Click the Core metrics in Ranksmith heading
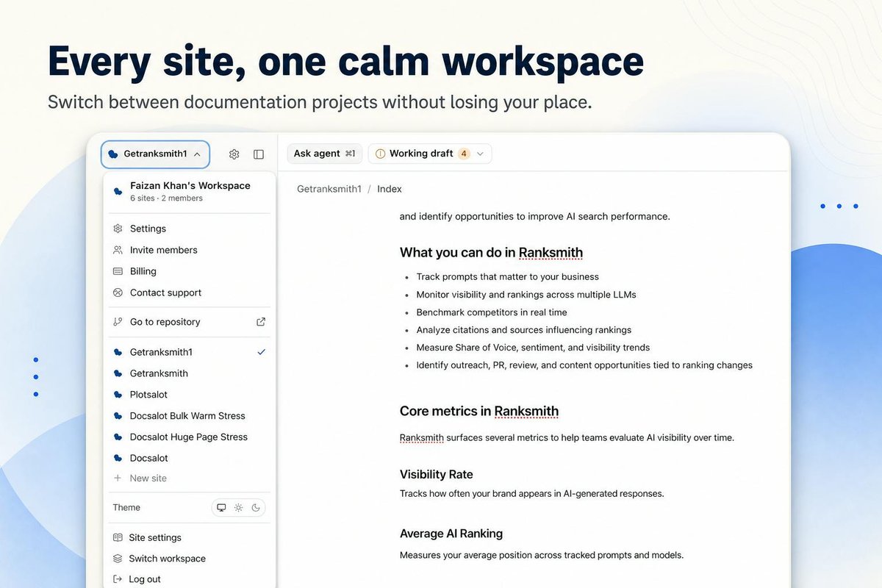Image resolution: width=882 pixels, height=588 pixels. point(479,411)
